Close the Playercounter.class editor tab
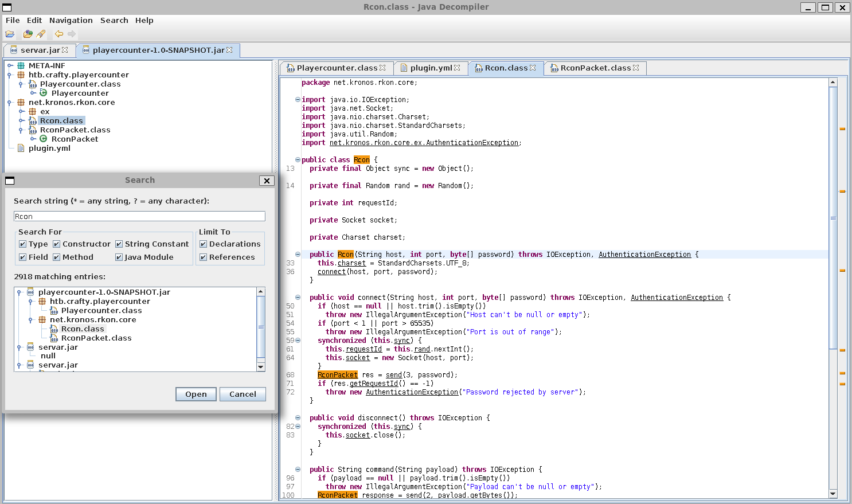Screen dimensions: 852x504 tap(382, 68)
